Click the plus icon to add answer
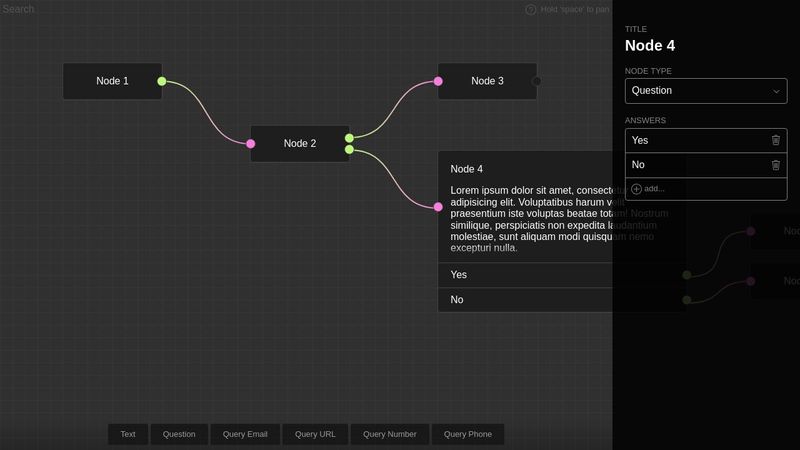This screenshot has width=800, height=450. (636, 189)
